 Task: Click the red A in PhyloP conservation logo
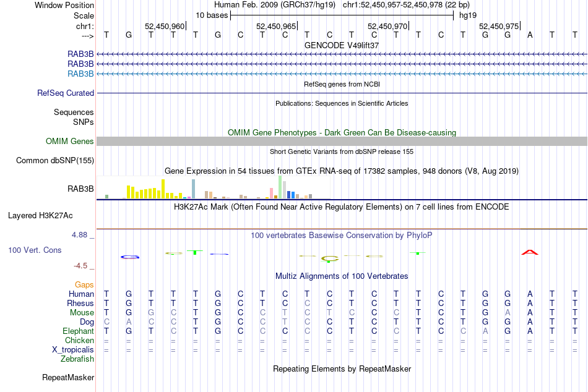point(530,252)
